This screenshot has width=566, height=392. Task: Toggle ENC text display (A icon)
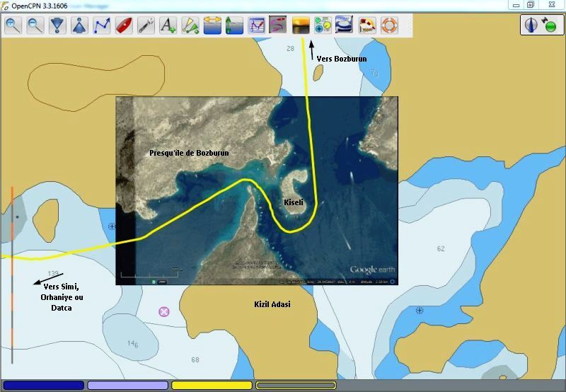tap(168, 25)
